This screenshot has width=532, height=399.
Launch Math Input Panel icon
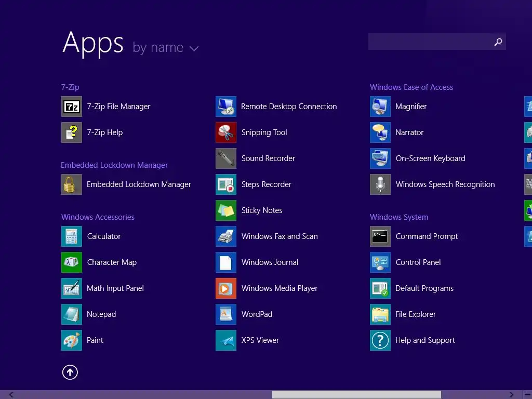72,288
